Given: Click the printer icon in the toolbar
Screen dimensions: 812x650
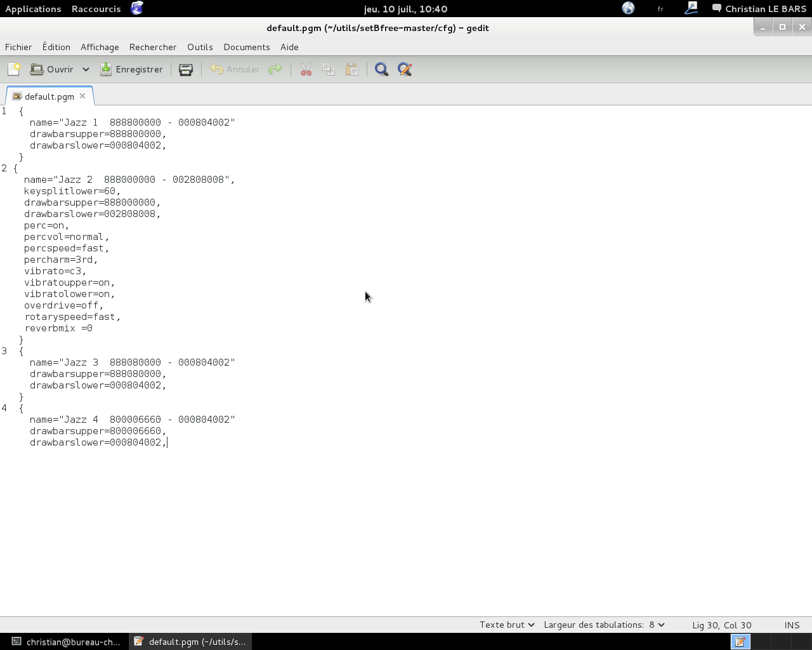Looking at the screenshot, I should pyautogui.click(x=186, y=69).
